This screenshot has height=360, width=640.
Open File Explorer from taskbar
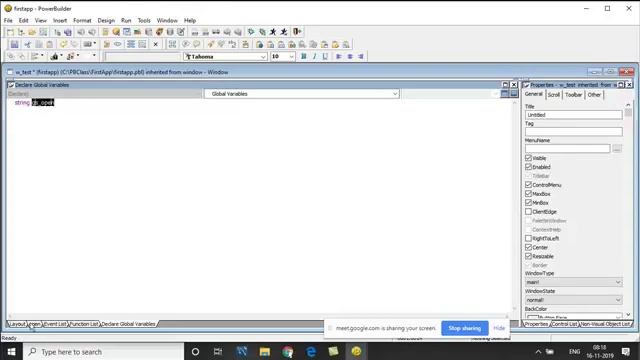(264, 351)
